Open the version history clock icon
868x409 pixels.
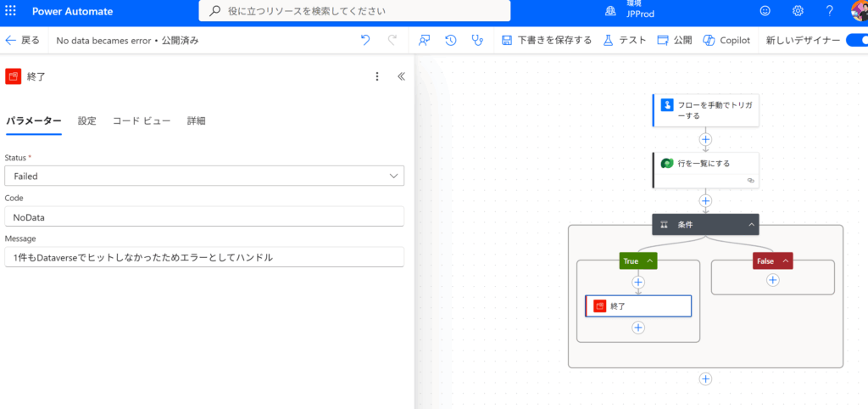[x=451, y=40]
